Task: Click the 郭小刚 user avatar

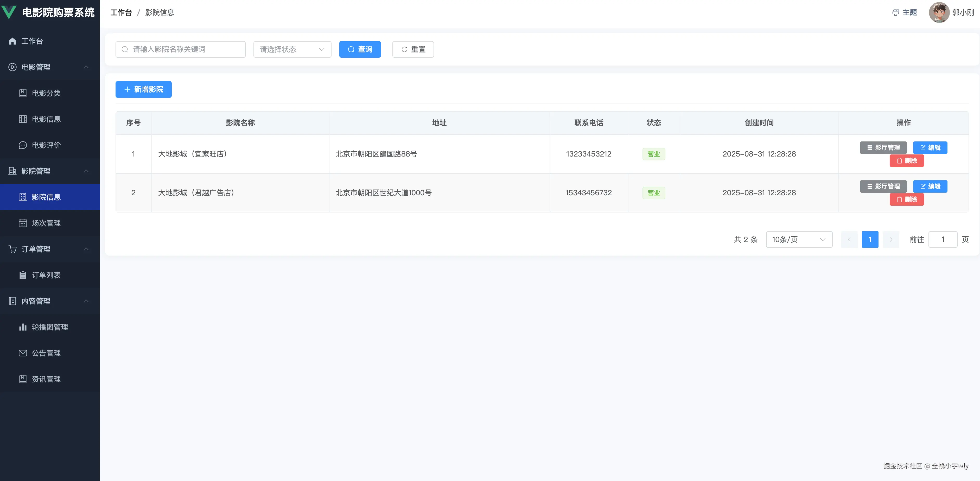Action: click(x=939, y=12)
